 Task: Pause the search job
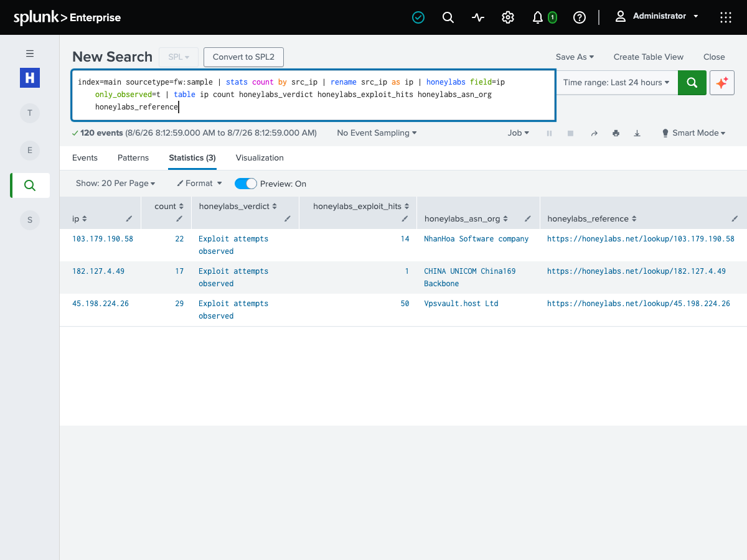(x=549, y=133)
